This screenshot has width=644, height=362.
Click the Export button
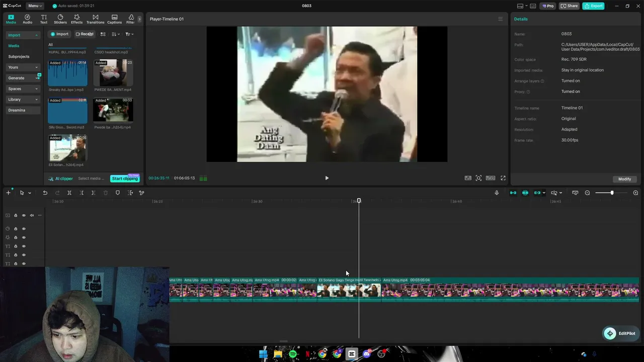(x=593, y=6)
